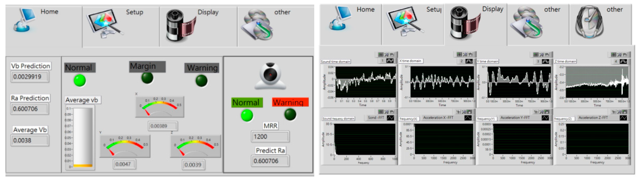The width and height of the screenshot is (644, 180).
Task: Click the Vb Prediction value field
Action: click(30, 77)
